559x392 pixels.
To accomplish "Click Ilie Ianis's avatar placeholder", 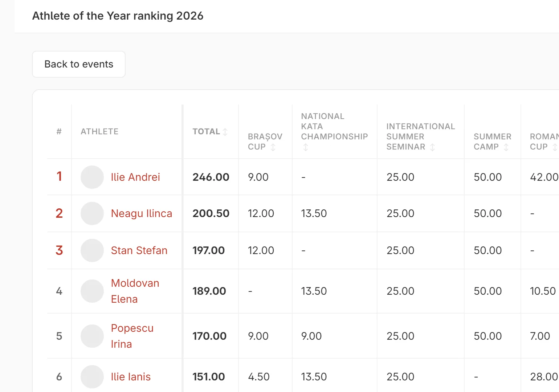I will pyautogui.click(x=92, y=377).
